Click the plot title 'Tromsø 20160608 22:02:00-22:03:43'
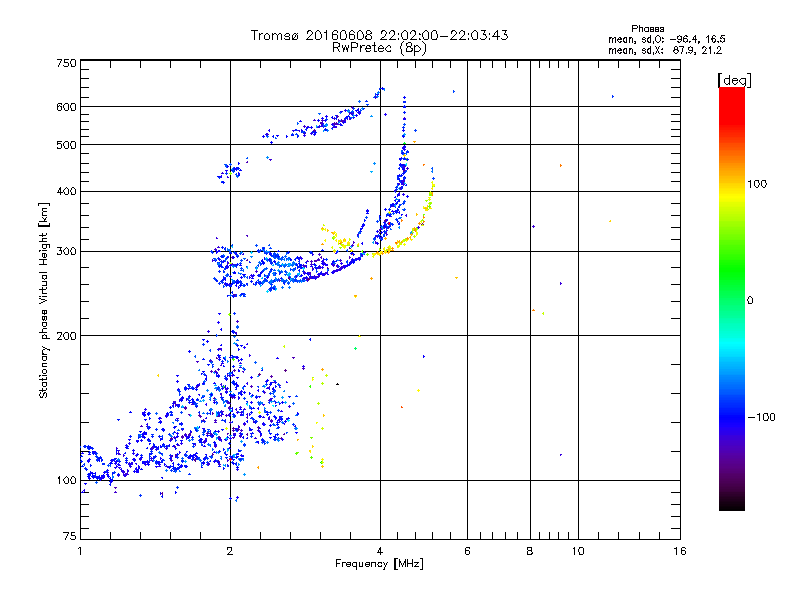 [x=379, y=35]
